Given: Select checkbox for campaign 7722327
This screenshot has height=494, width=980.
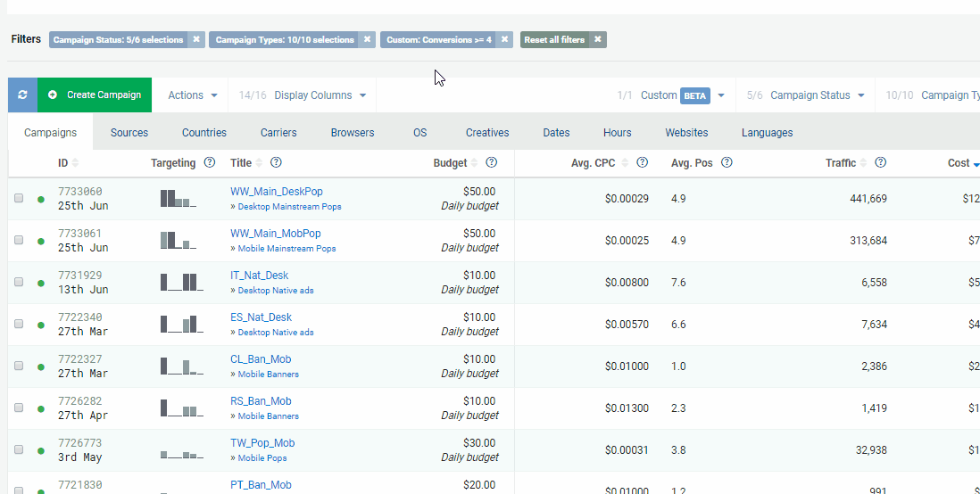Looking at the screenshot, I should [19, 366].
